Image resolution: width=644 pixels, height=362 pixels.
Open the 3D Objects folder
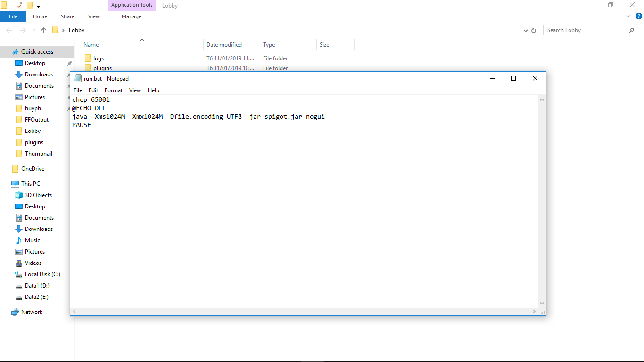coord(38,195)
